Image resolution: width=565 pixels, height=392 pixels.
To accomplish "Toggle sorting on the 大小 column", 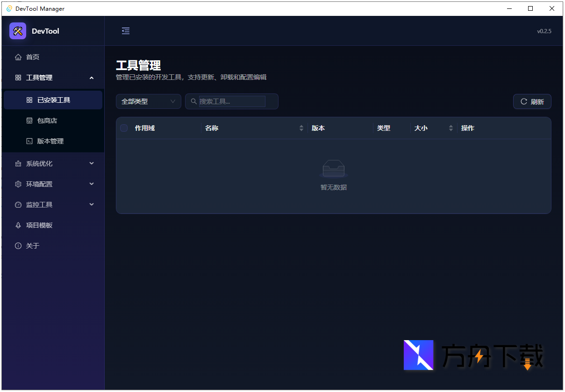I will pos(451,128).
